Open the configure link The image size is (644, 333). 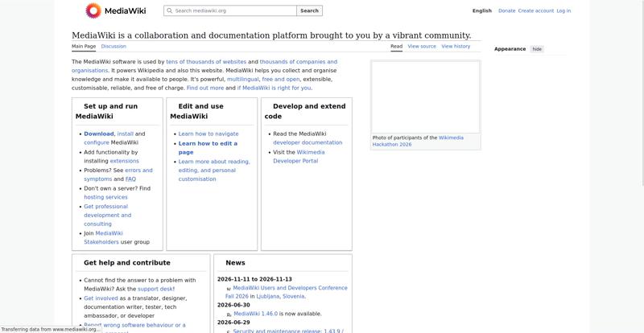click(x=97, y=142)
